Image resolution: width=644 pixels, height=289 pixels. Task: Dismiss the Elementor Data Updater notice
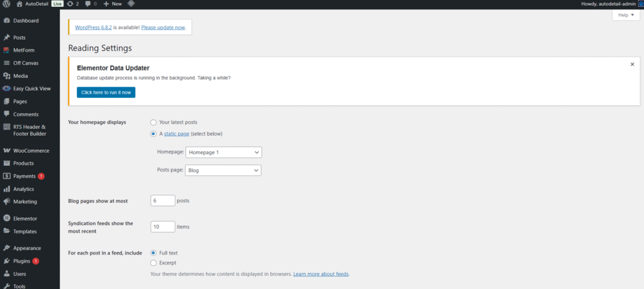pyautogui.click(x=632, y=65)
